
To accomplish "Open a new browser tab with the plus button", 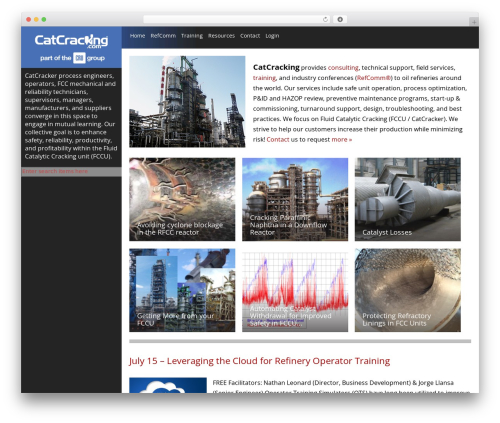I will [x=474, y=22].
